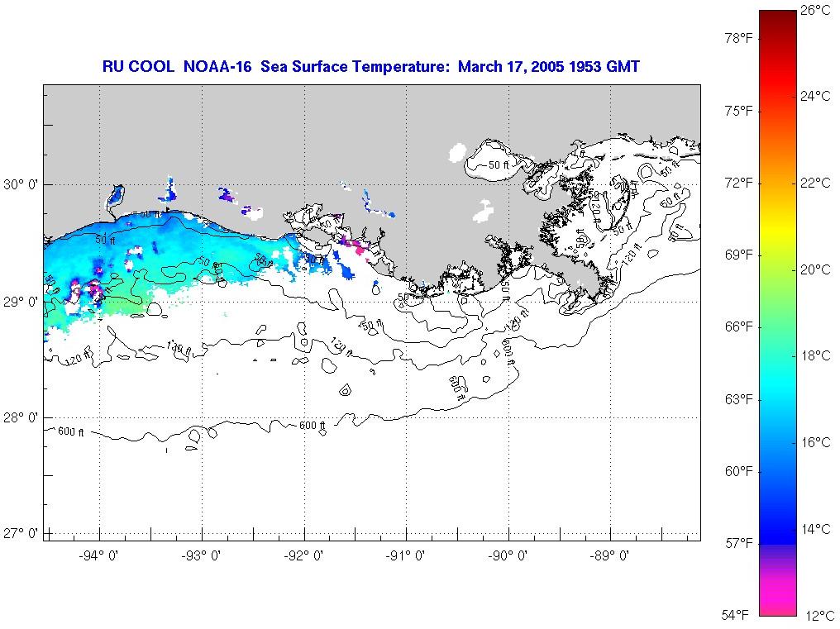Viewport: 840px width, 629px height.
Task: Click the map title mentioning NOAA-16 Sea Surface Temperature
Action: pyautogui.click(x=370, y=66)
